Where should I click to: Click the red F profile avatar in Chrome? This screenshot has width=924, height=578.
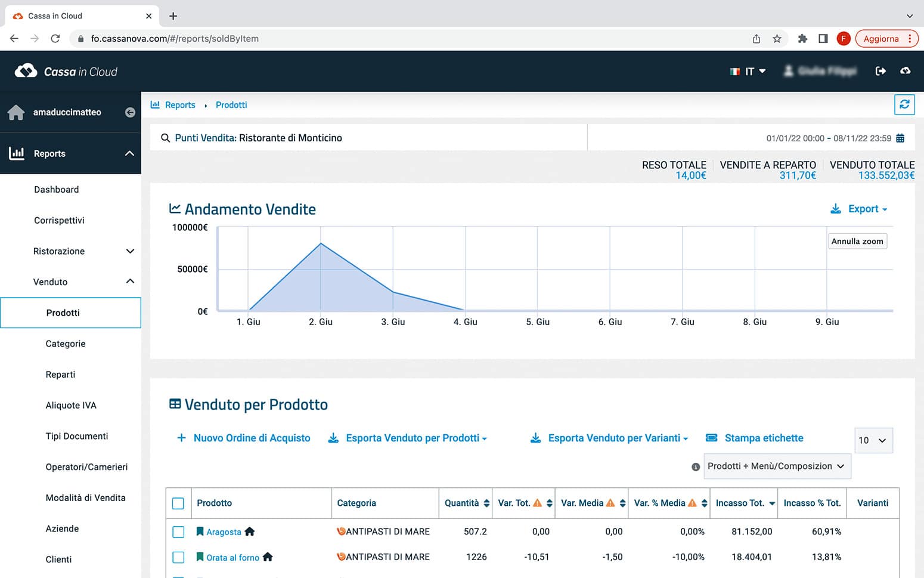click(843, 39)
